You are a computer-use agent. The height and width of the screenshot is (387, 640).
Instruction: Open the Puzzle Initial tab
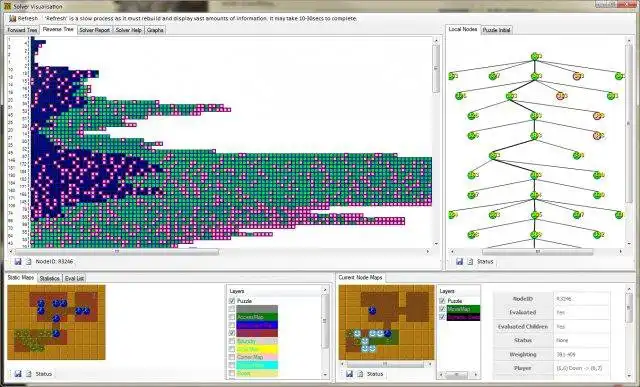coord(496,30)
